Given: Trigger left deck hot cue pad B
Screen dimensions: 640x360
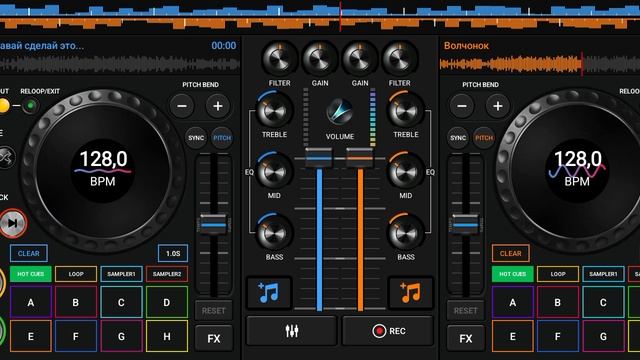Looking at the screenshot, I should 76,302.
